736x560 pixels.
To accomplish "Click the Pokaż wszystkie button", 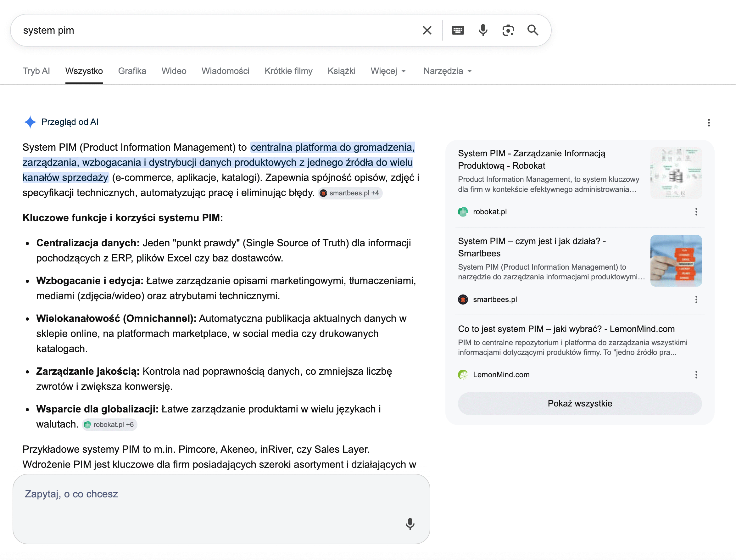I will click(580, 403).
